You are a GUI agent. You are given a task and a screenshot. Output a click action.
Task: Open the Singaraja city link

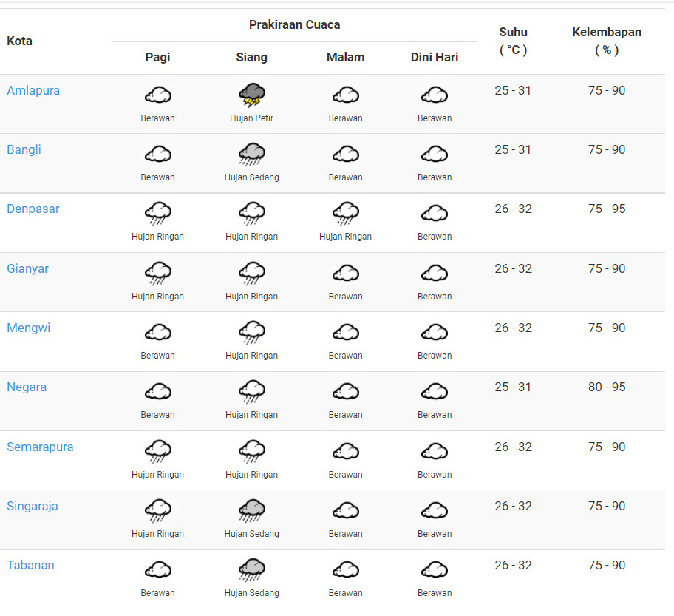tap(33, 506)
